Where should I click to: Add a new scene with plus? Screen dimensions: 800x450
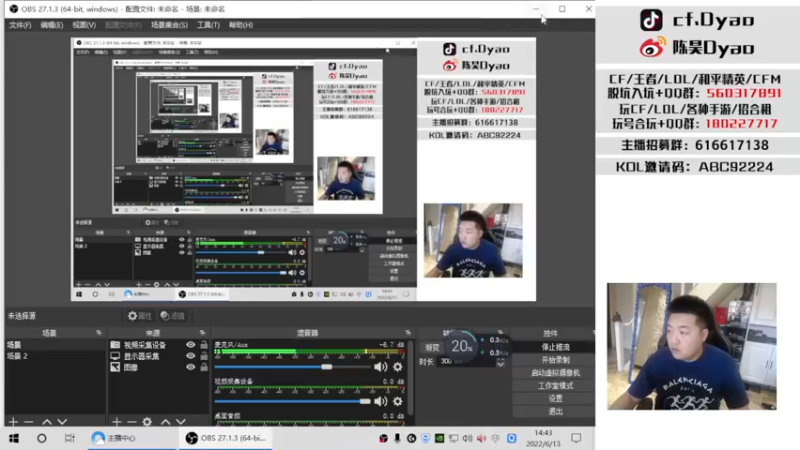pos(13,422)
